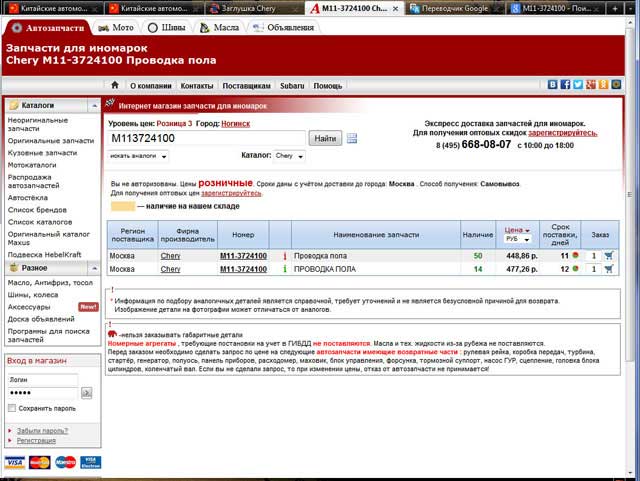This screenshot has width=640, height=481.
Task: Enable Сохранить пароль checkbox
Action: pos(12,408)
